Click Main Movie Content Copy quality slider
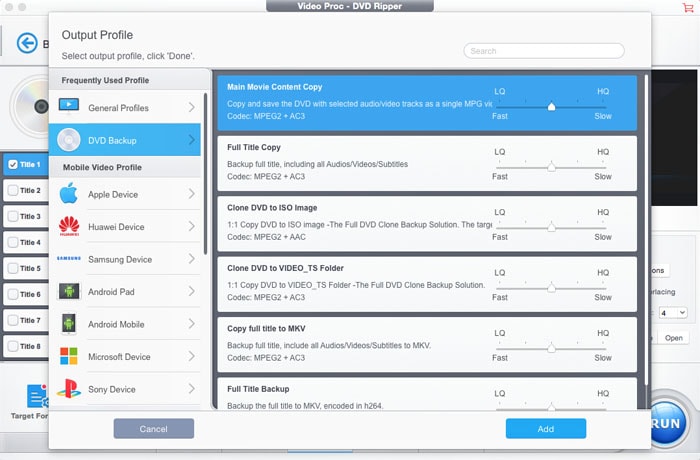700x460 pixels. [x=551, y=107]
